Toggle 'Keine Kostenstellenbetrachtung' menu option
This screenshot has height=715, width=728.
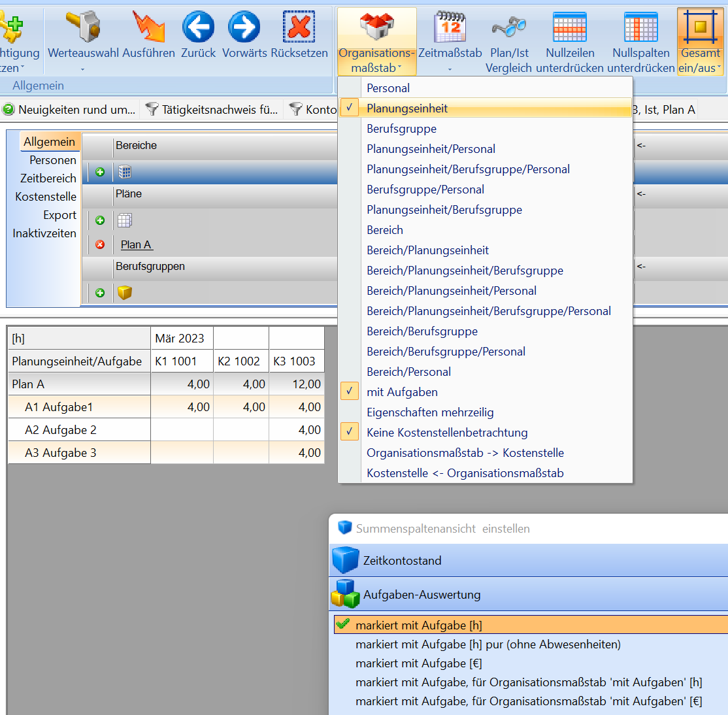coord(447,433)
